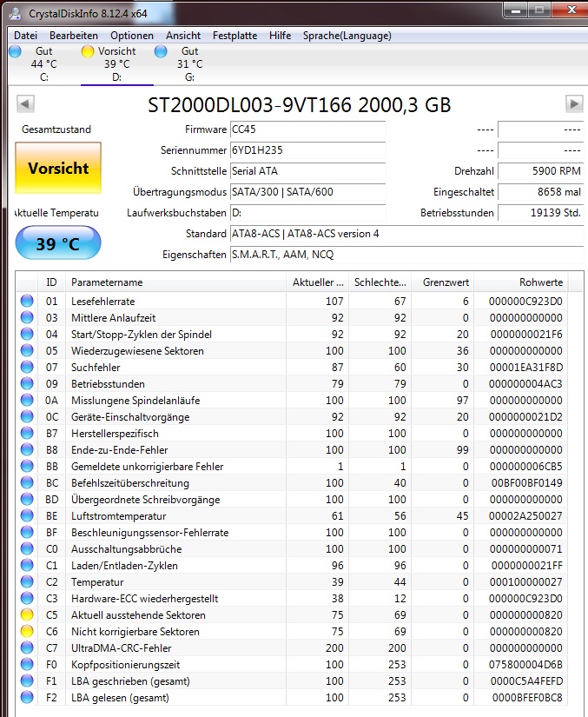588x717 pixels.
Task: Click the yellow Vorsicht health status button
Action: coord(58,168)
